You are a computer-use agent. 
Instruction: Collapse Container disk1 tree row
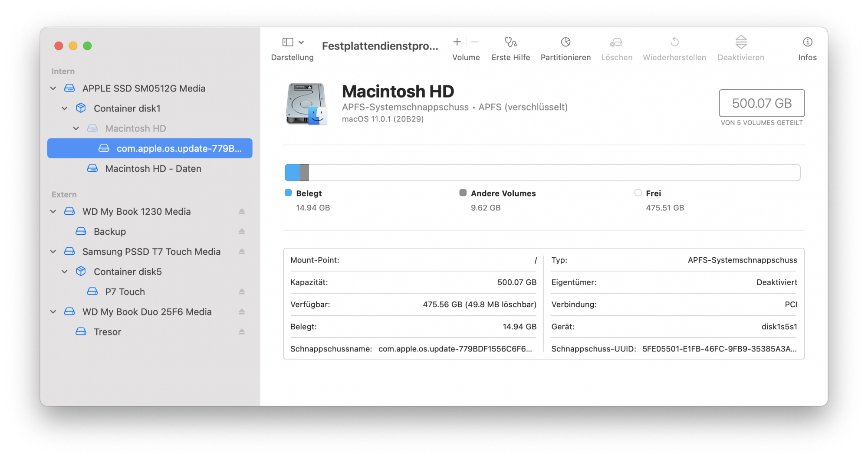[x=65, y=108]
